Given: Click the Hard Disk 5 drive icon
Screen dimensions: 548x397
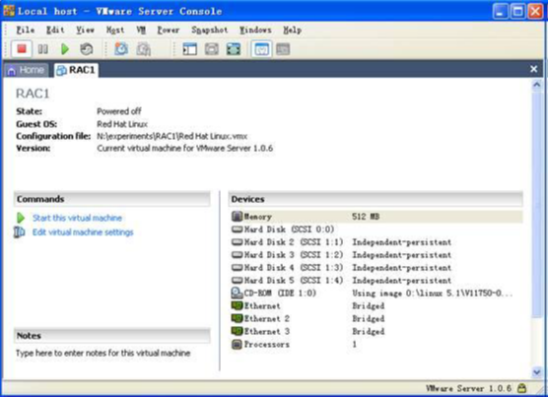Looking at the screenshot, I should (237, 280).
